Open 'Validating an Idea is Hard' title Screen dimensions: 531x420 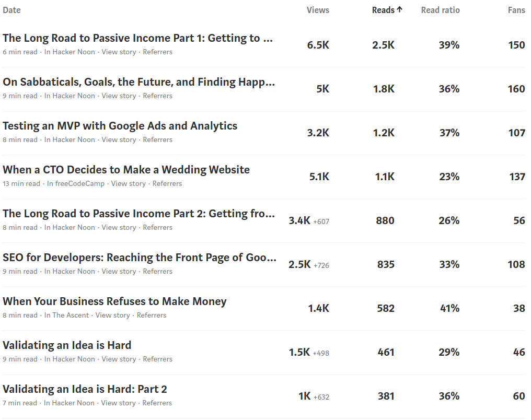click(67, 345)
